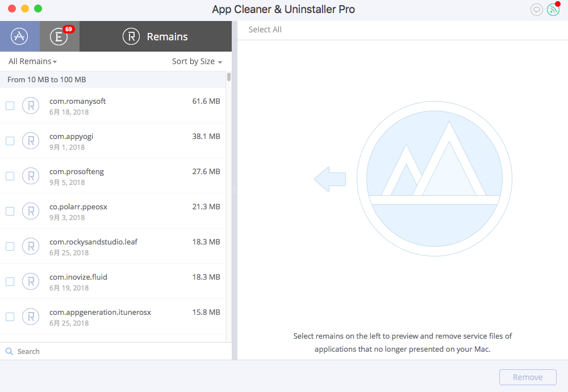Viewport: 568px width, 392px height.
Task: Click the 21.3 MB size value
Action: pyautogui.click(x=206, y=206)
